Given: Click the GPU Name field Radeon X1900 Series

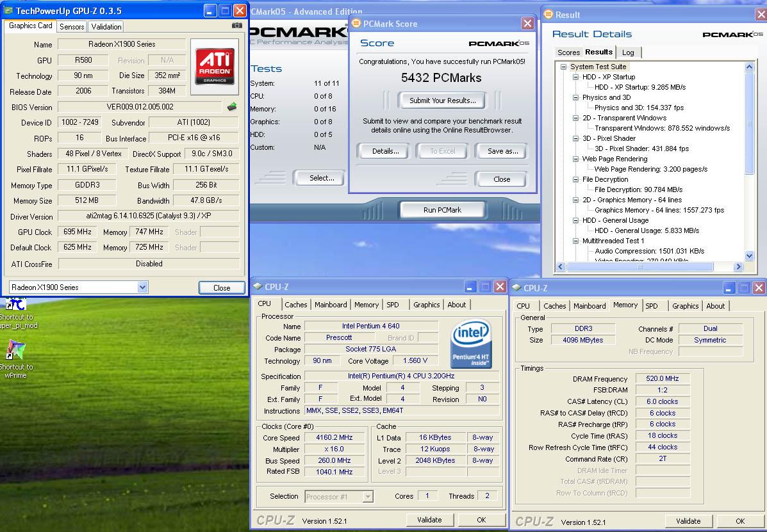Looking at the screenshot, I should (122, 44).
